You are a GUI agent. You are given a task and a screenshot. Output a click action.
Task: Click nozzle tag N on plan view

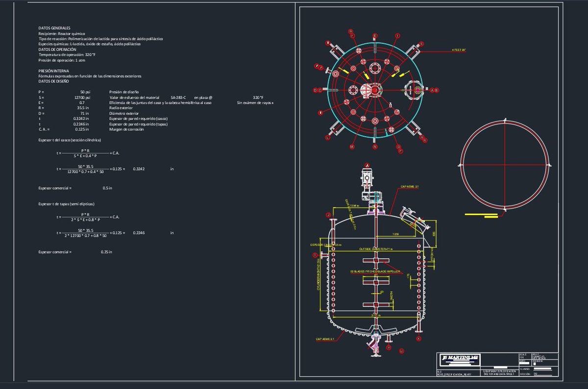tap(375, 146)
